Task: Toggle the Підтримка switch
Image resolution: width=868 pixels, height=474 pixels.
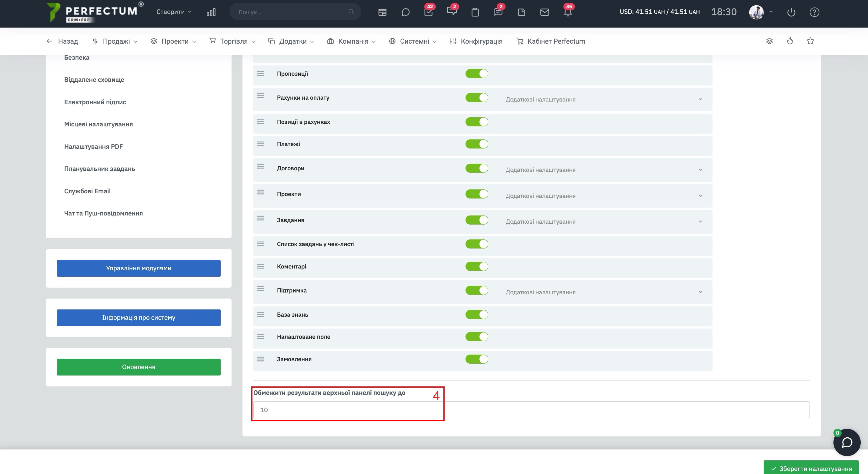Action: tap(476, 290)
